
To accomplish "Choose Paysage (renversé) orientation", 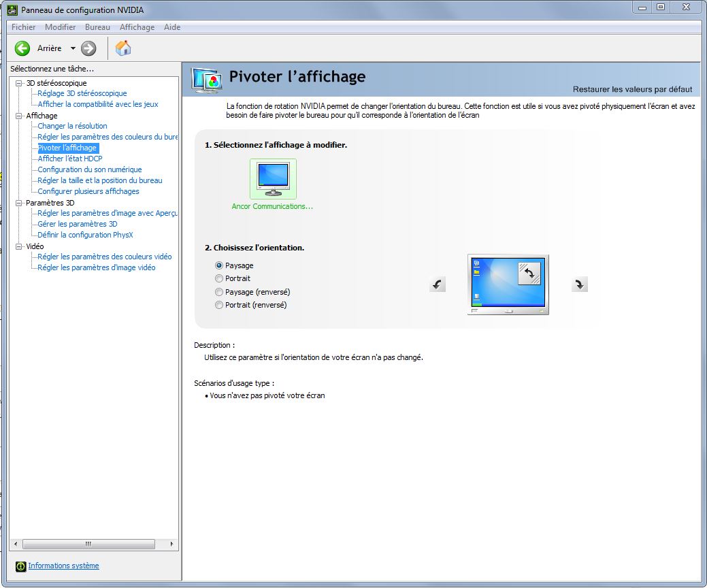I will coord(219,292).
